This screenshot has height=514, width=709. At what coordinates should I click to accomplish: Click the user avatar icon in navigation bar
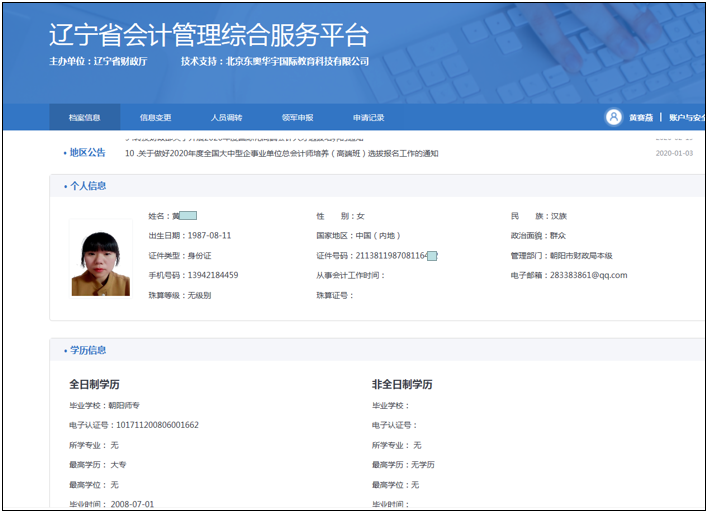tap(613, 117)
